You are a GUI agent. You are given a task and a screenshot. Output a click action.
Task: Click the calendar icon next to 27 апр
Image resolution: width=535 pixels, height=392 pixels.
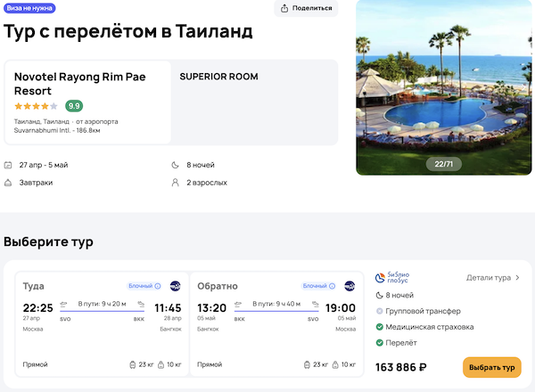[8, 165]
